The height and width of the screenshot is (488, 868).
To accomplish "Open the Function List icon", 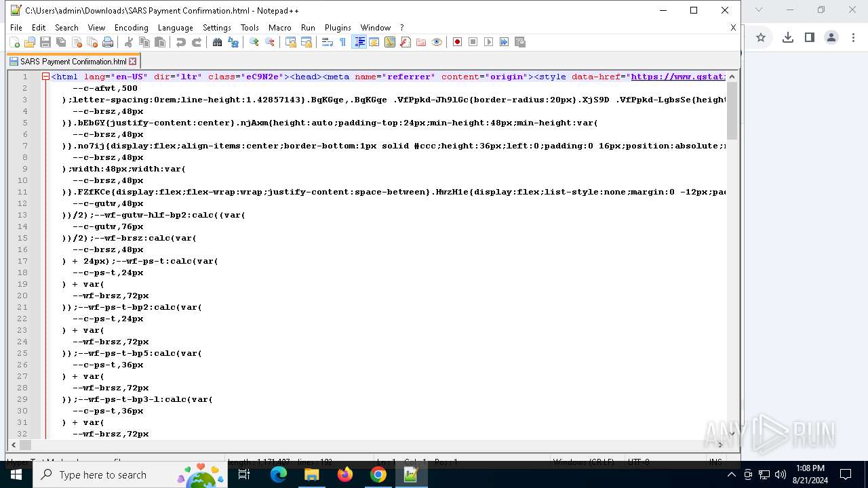I will tap(406, 42).
